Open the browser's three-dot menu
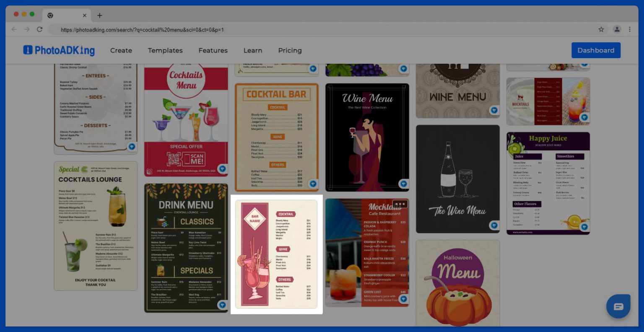Image resolution: width=644 pixels, height=332 pixels. [x=630, y=29]
